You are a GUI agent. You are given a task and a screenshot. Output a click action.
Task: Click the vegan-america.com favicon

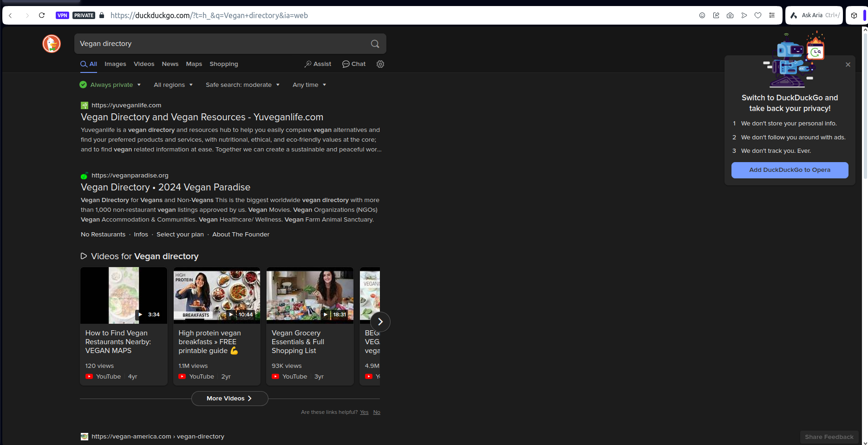pyautogui.click(x=85, y=437)
